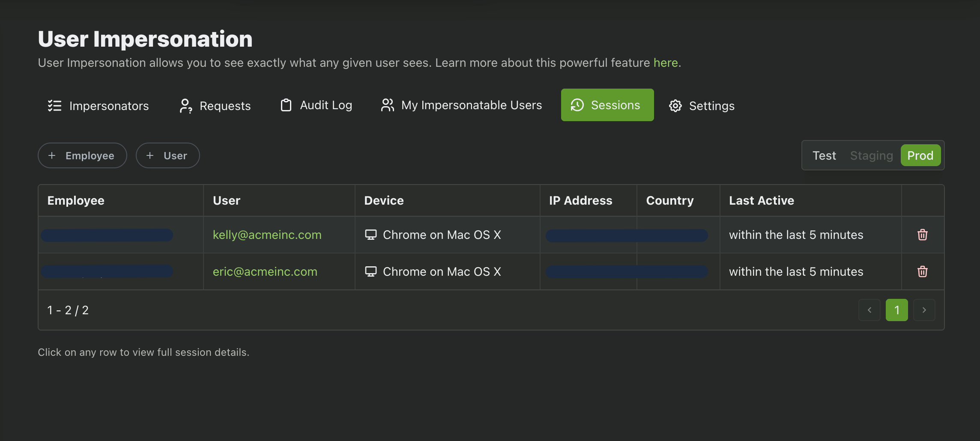Click last active time in kelly@acmeinc.com row
Image resolution: width=980 pixels, height=441 pixels.
[x=796, y=235]
